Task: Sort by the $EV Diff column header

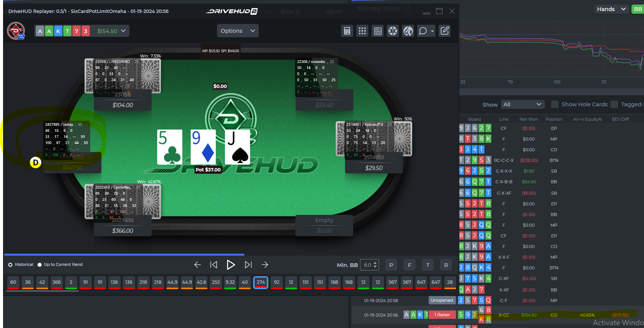Action: pyautogui.click(x=620, y=119)
